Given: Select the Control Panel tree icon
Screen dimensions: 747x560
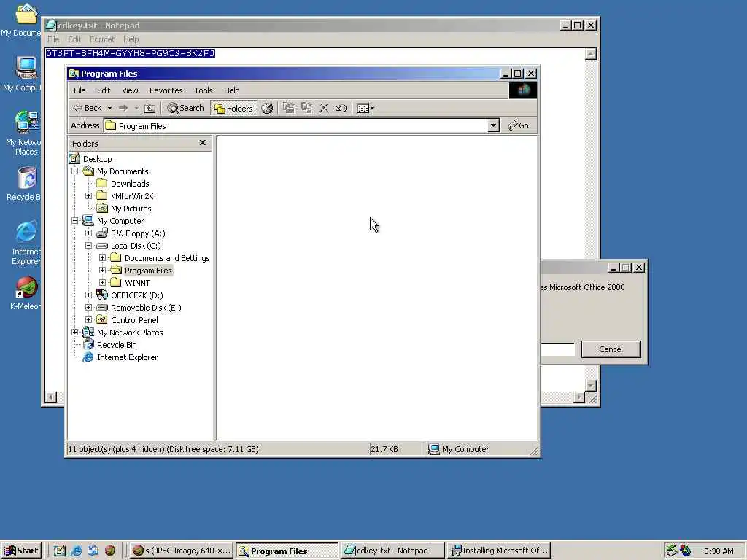Looking at the screenshot, I should click(102, 319).
